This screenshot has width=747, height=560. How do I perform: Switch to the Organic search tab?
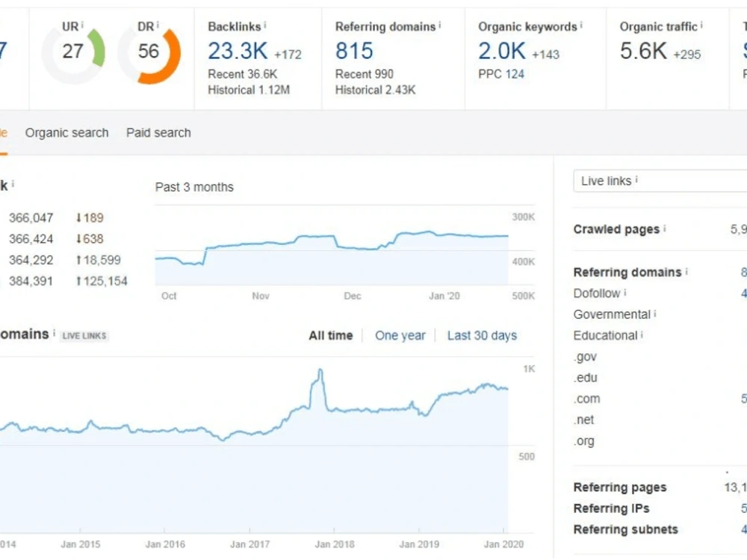(66, 133)
